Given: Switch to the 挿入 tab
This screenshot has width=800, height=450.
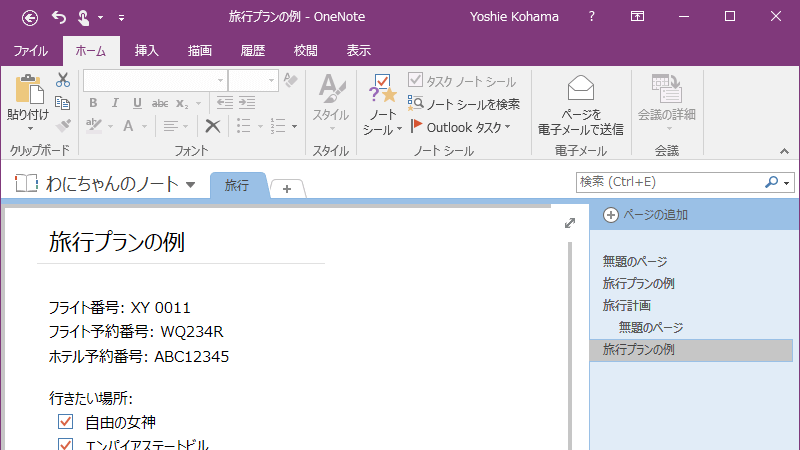Looking at the screenshot, I should [147, 51].
